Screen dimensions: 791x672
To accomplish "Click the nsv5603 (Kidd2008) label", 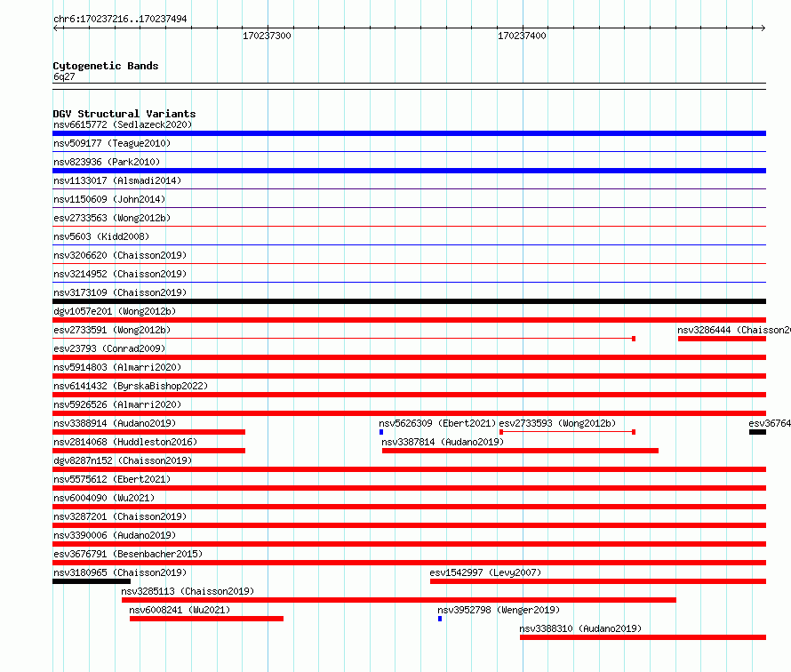I will tap(101, 236).
